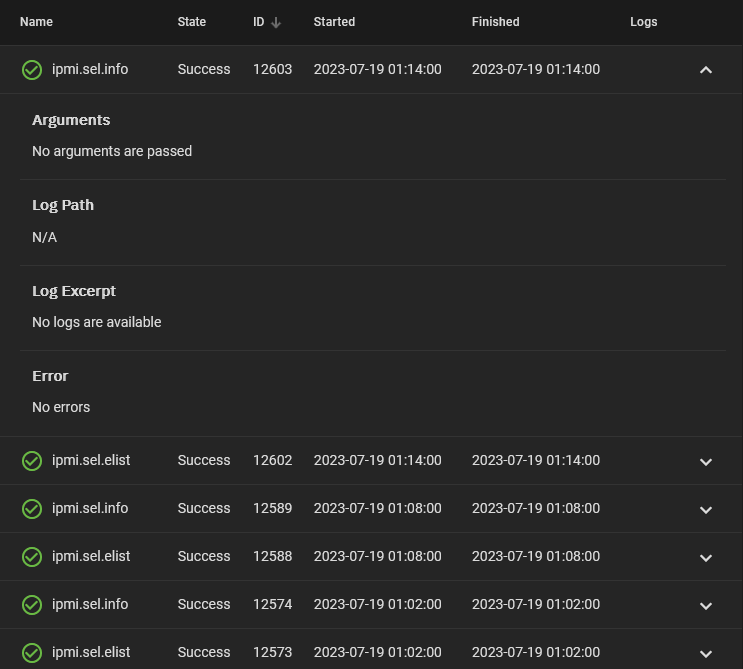Click ID value 12589
743x669 pixels.
click(272, 508)
